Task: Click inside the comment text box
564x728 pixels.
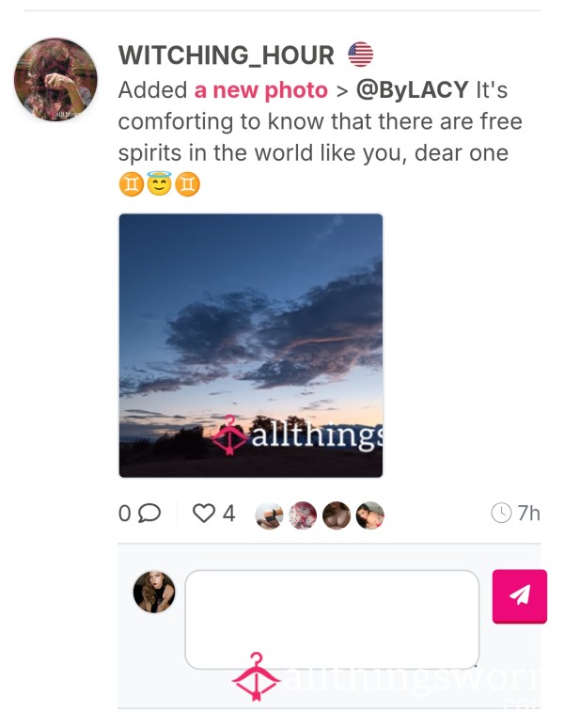Action: pyautogui.click(x=332, y=619)
